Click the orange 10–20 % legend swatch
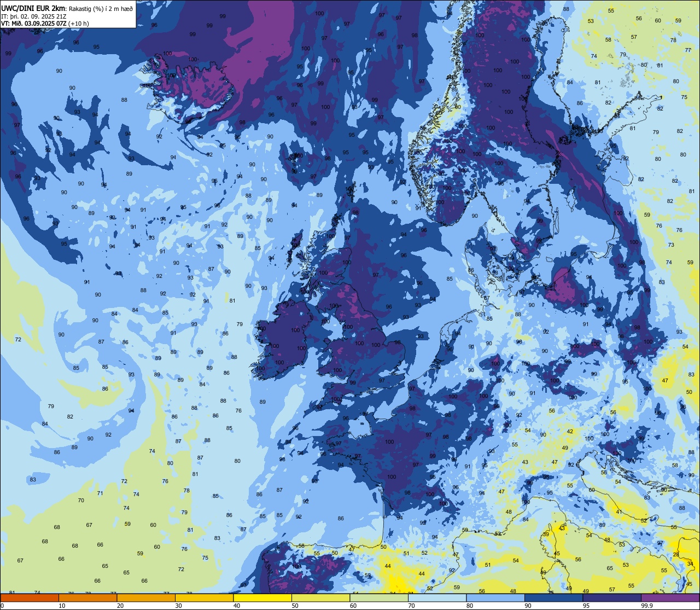Viewport: 700px width, 610px height. pyautogui.click(x=87, y=597)
